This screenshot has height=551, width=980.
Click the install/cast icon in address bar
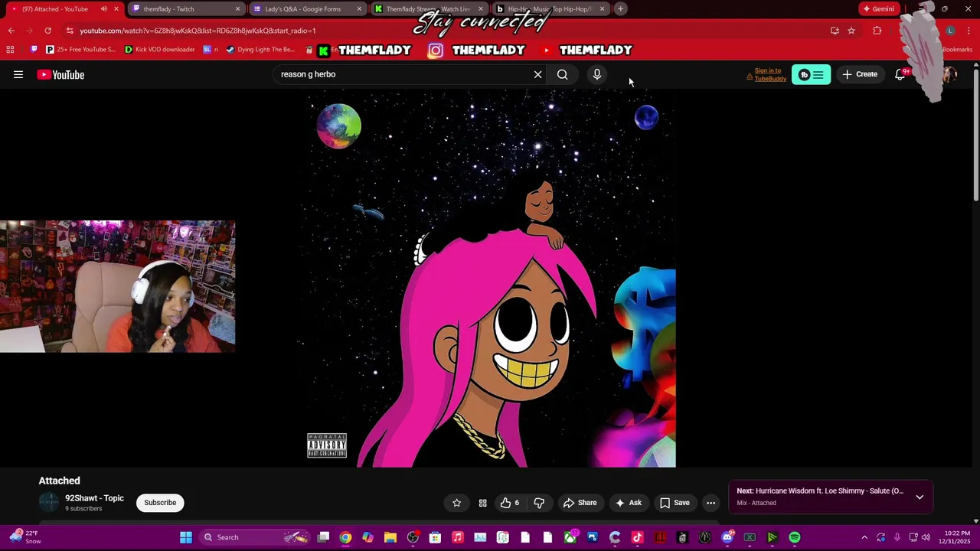tap(835, 31)
